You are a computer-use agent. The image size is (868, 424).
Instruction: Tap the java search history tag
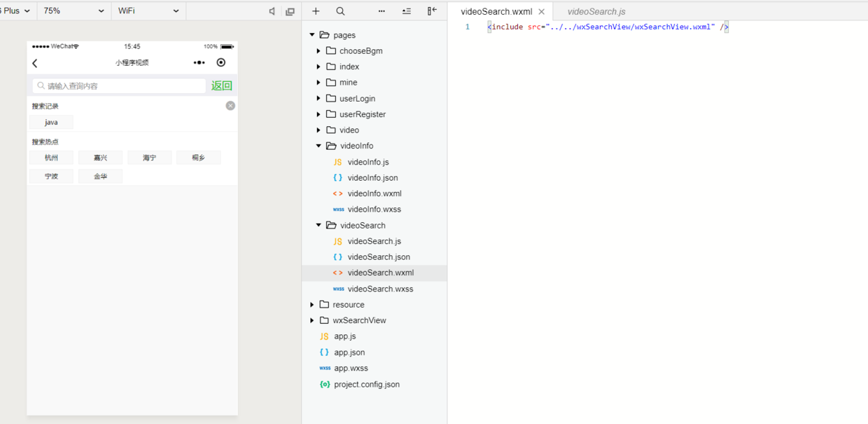pyautogui.click(x=51, y=122)
